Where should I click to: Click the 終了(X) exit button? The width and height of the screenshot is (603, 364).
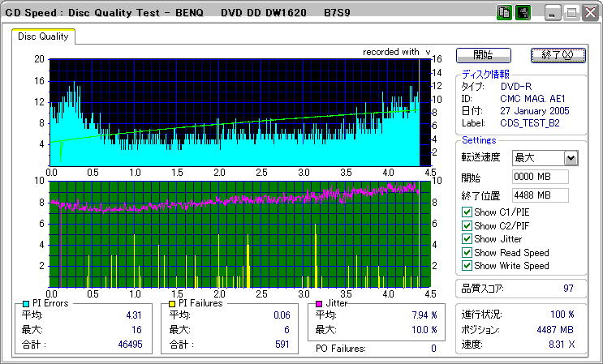558,55
